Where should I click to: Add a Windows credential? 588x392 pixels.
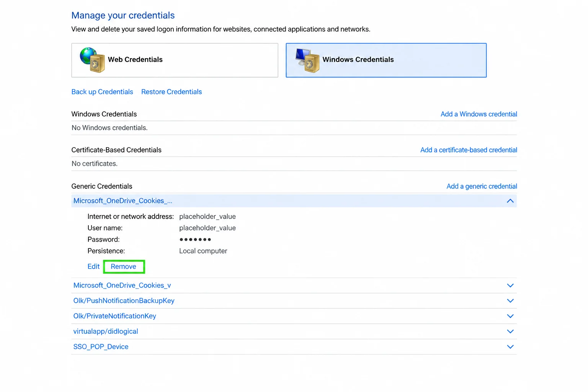click(479, 114)
